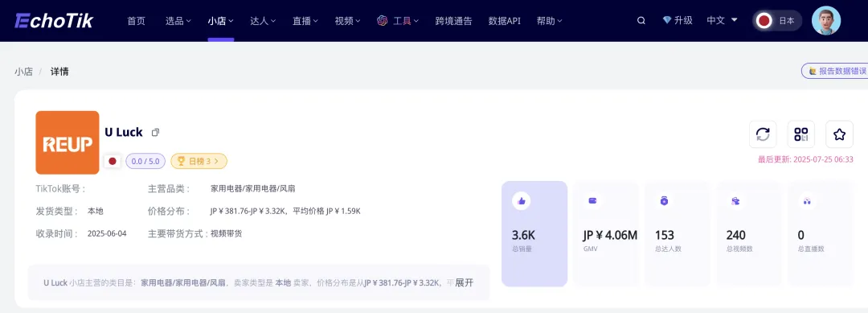Screen dimensions: 868x313
Task: Expand the 小店 dropdown menu
Action: 220,20
